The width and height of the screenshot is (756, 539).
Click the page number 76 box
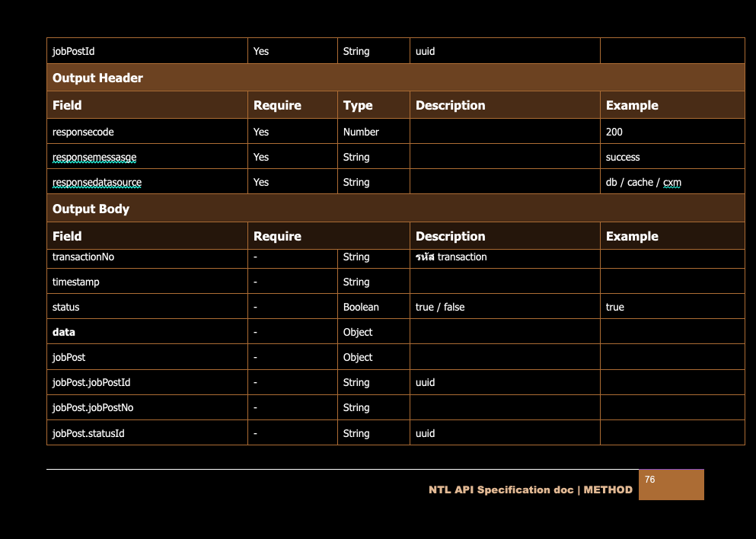click(671, 484)
